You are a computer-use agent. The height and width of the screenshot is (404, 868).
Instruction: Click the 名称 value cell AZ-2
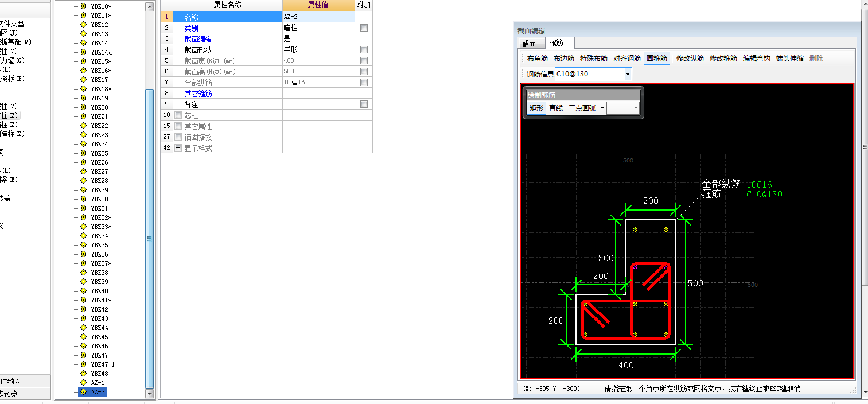click(x=318, y=17)
